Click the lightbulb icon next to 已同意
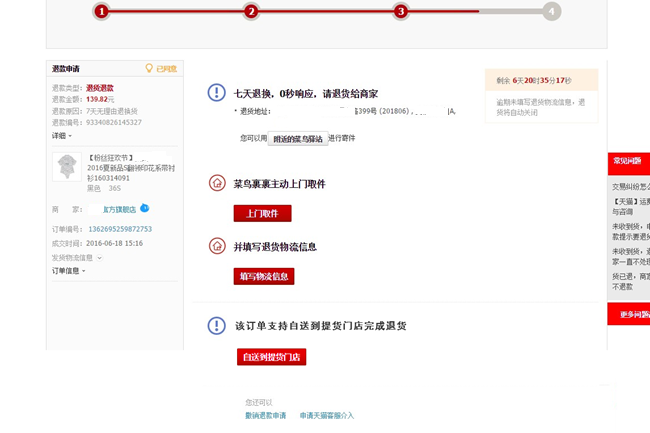 point(149,68)
